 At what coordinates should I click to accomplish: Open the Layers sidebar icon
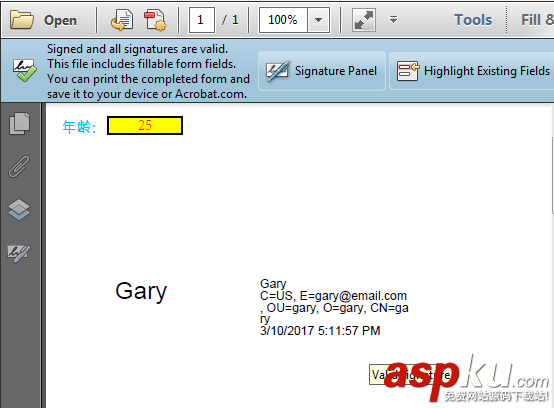(x=19, y=209)
